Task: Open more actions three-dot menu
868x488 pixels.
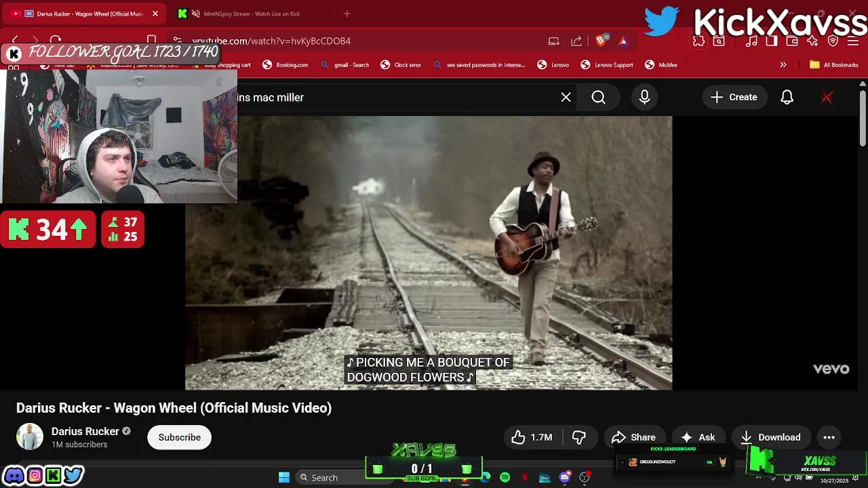Action: tap(829, 437)
